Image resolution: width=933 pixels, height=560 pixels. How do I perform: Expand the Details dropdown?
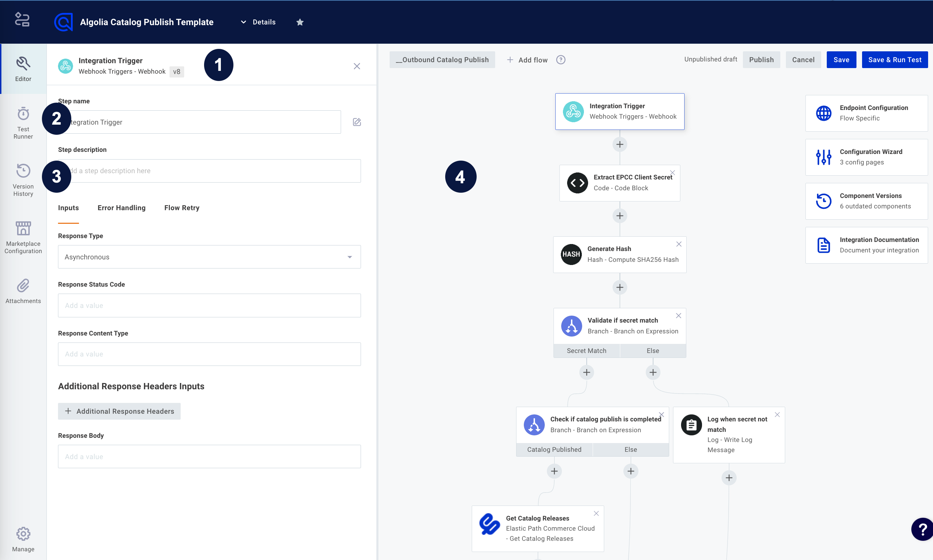coord(259,22)
